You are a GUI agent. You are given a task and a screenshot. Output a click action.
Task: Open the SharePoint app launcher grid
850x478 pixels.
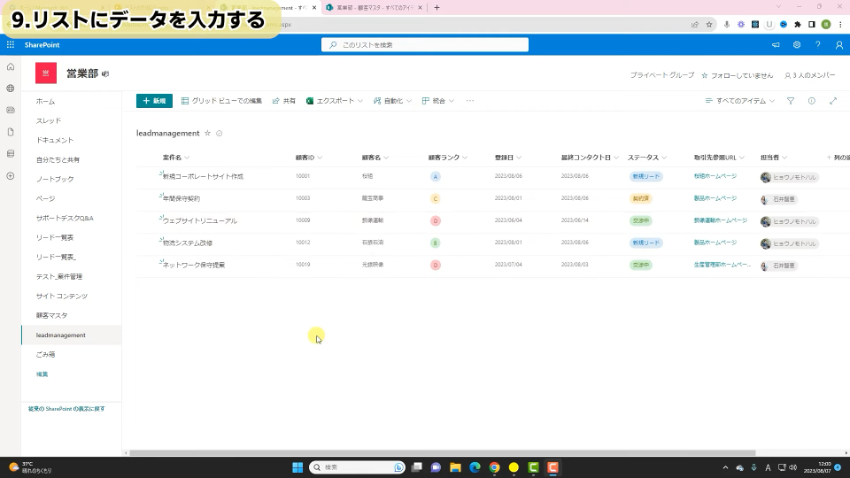pyautogui.click(x=10, y=45)
